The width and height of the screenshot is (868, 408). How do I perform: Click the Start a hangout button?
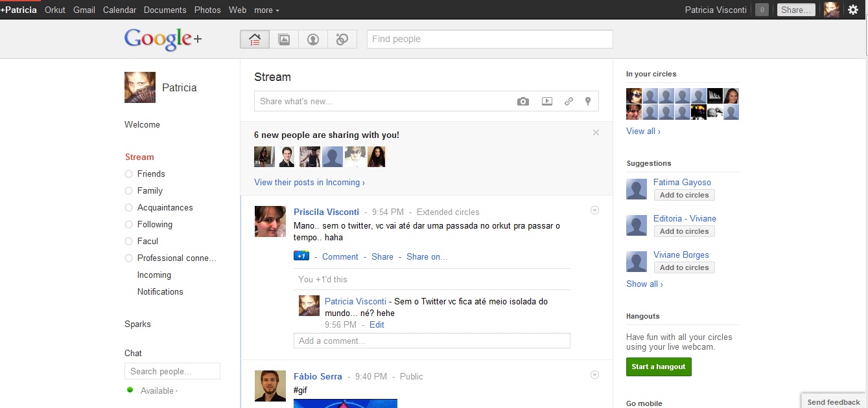pos(659,367)
